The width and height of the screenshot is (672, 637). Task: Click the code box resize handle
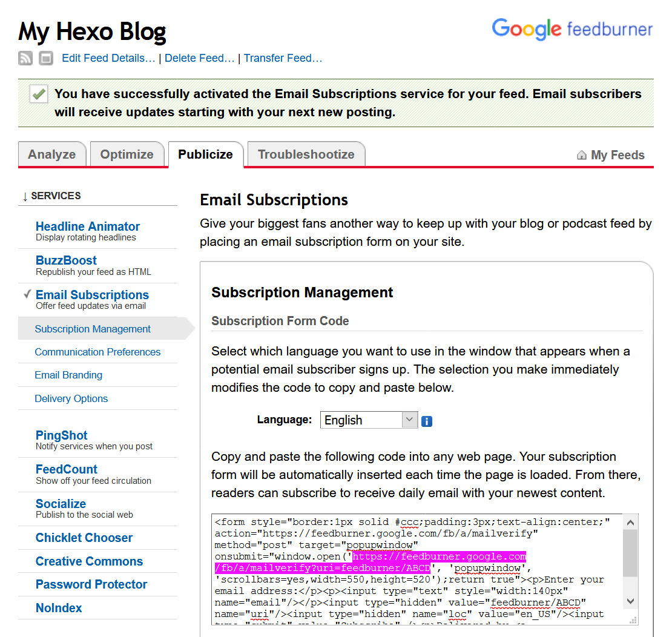click(633, 620)
